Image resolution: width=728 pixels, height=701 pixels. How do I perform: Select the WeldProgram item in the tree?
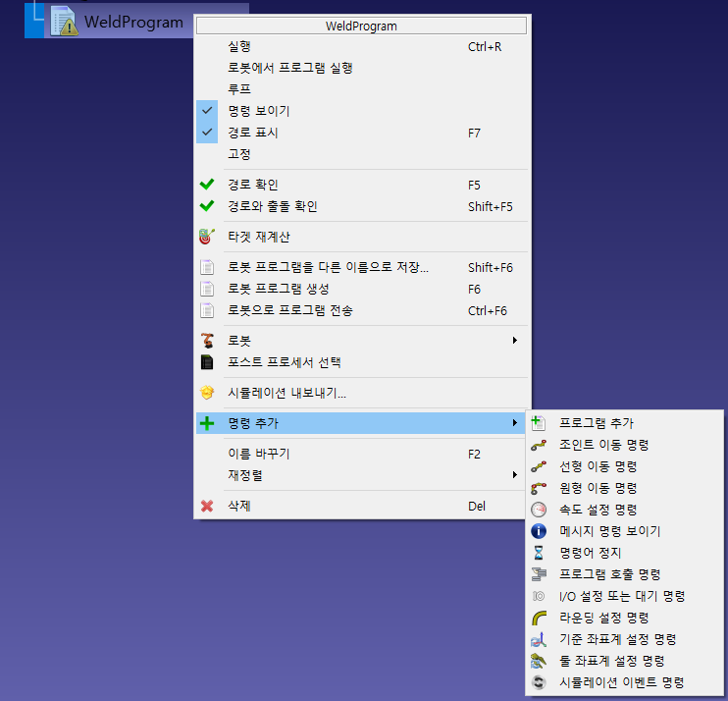coord(133,22)
